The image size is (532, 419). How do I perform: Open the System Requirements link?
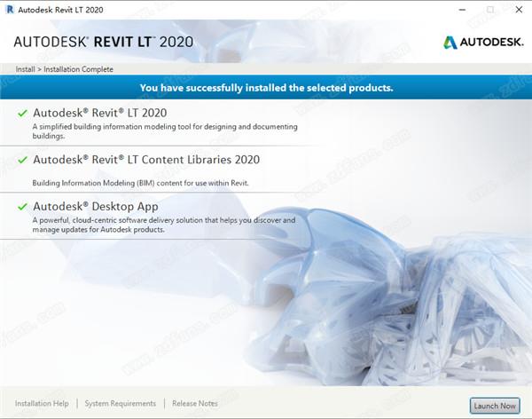pyautogui.click(x=120, y=403)
